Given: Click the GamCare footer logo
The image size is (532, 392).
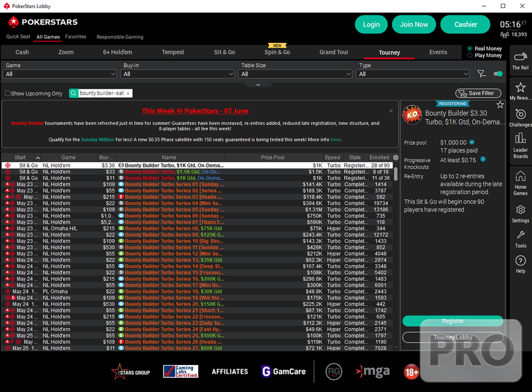Looking at the screenshot, I should point(283,372).
